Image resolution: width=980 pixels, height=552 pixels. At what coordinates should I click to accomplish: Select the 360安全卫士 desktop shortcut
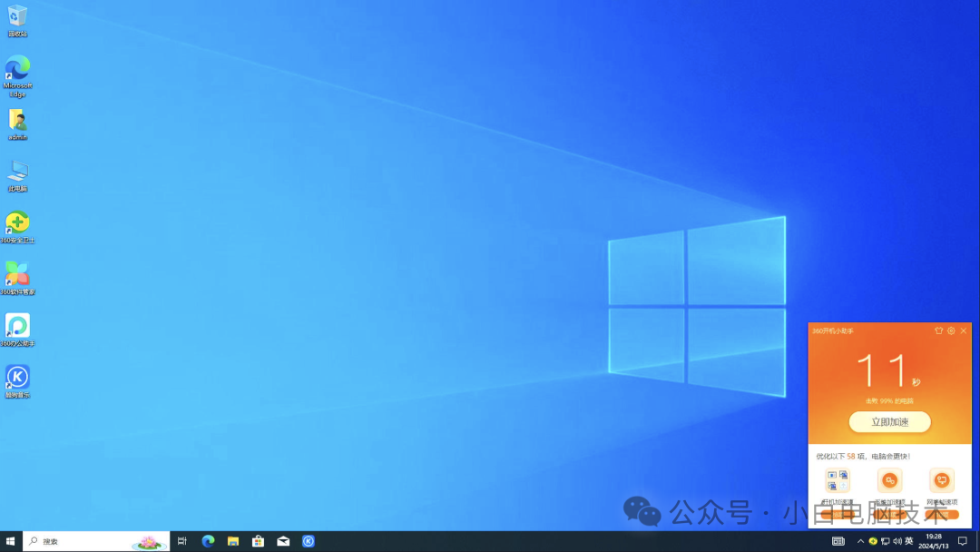17,228
